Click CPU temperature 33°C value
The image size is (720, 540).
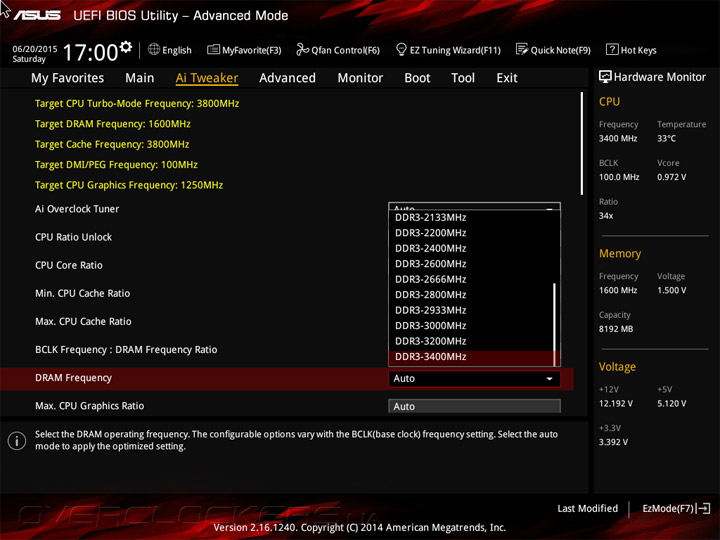pos(666,138)
